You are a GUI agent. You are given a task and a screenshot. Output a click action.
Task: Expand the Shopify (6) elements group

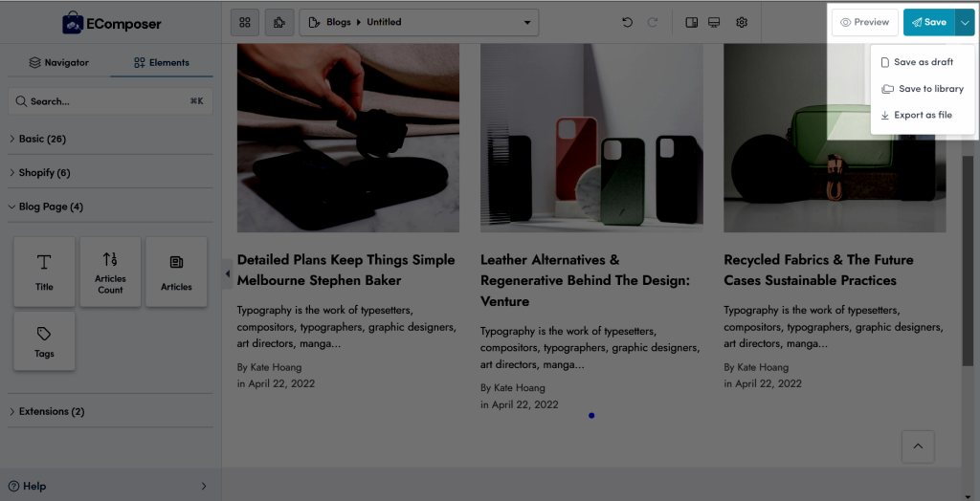110,172
